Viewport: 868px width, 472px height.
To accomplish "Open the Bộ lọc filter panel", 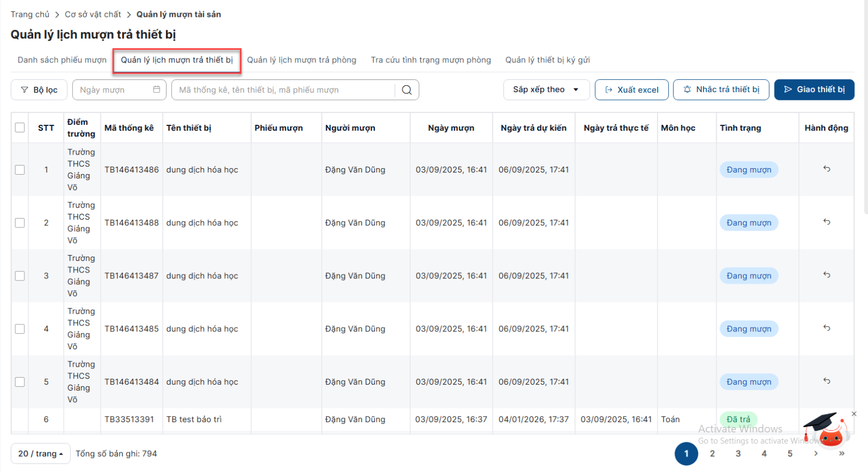I will (39, 90).
